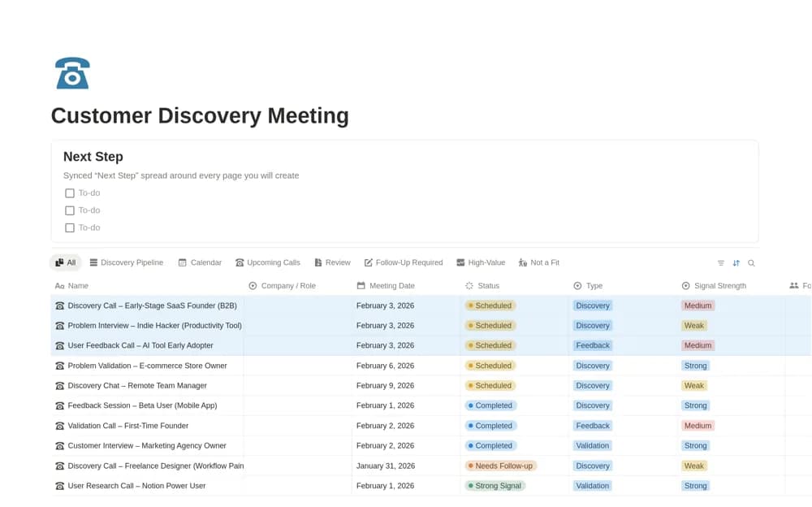Click Medium signal tag in Validation Call row

pyautogui.click(x=698, y=426)
